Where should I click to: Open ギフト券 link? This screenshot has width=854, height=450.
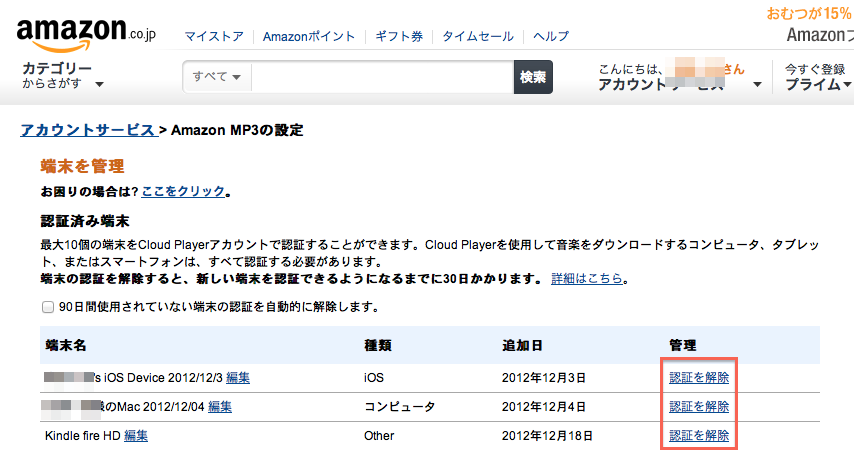click(399, 37)
